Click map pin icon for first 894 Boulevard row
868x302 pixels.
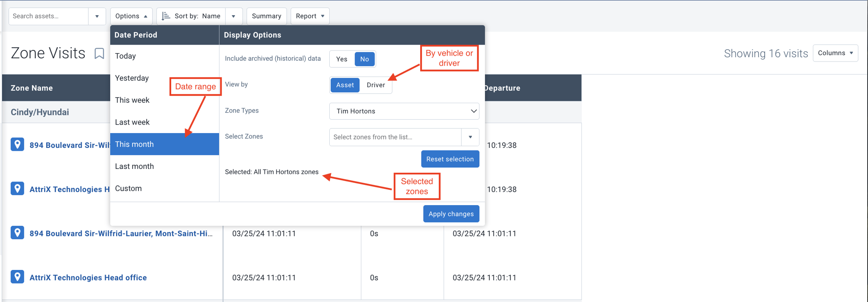click(17, 144)
